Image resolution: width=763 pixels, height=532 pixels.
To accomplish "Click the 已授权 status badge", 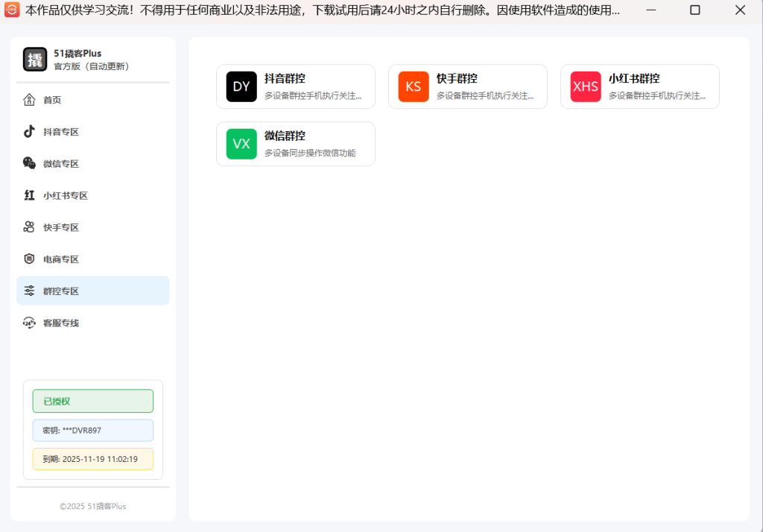I will [x=93, y=401].
